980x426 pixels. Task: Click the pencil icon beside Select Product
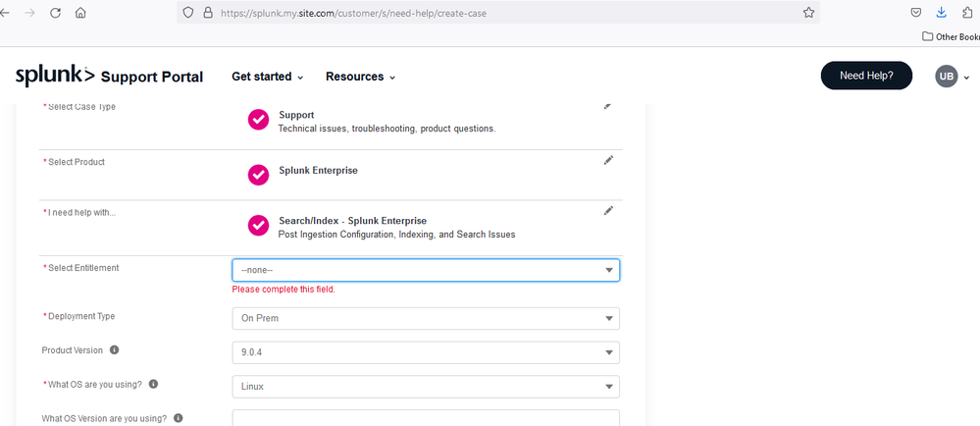coord(608,160)
